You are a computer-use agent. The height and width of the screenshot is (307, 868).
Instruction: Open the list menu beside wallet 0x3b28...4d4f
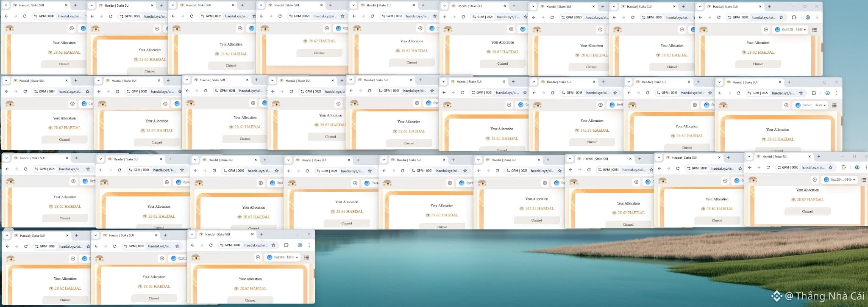pos(814,30)
